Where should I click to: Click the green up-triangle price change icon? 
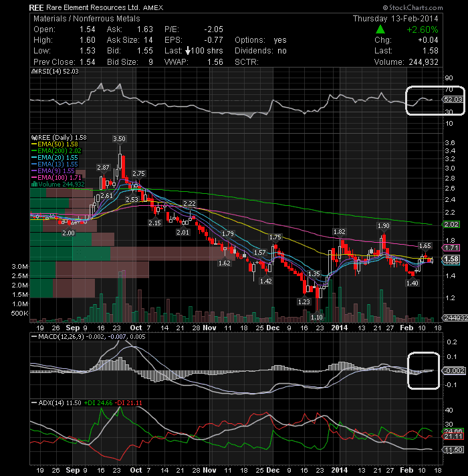point(380,29)
